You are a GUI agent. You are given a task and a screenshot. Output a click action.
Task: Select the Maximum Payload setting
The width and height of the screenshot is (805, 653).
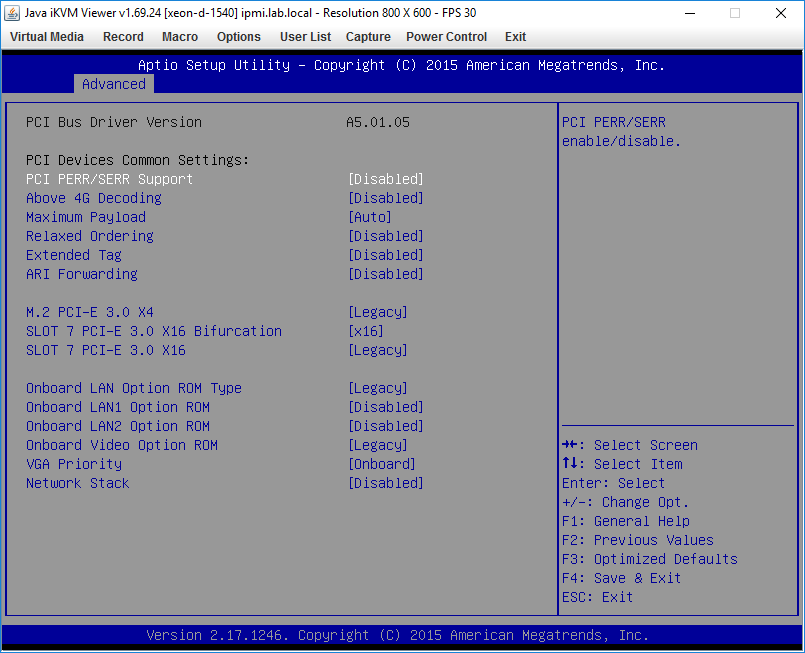coord(86,217)
